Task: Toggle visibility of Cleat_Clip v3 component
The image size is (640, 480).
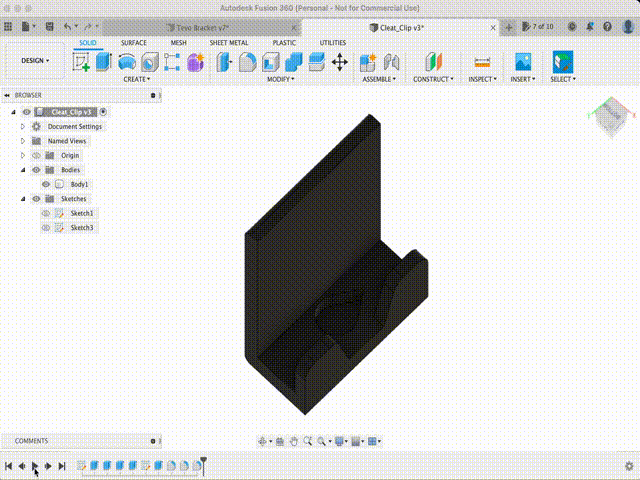Action: [x=27, y=112]
